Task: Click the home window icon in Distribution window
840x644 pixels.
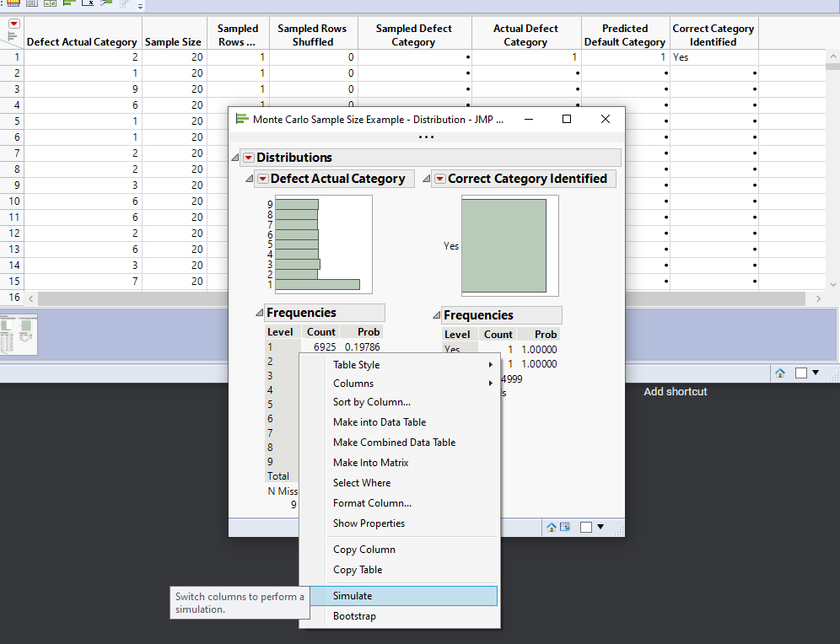Action: (551, 527)
